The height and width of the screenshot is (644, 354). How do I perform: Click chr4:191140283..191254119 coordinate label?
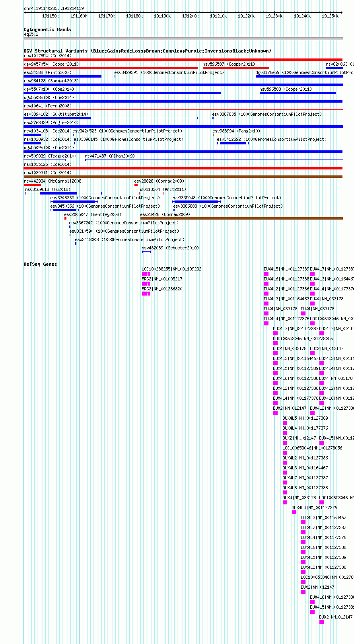[54, 8]
